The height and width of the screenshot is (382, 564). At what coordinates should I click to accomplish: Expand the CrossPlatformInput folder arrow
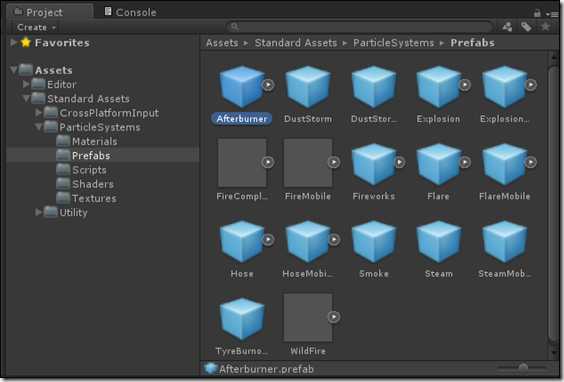click(x=38, y=113)
